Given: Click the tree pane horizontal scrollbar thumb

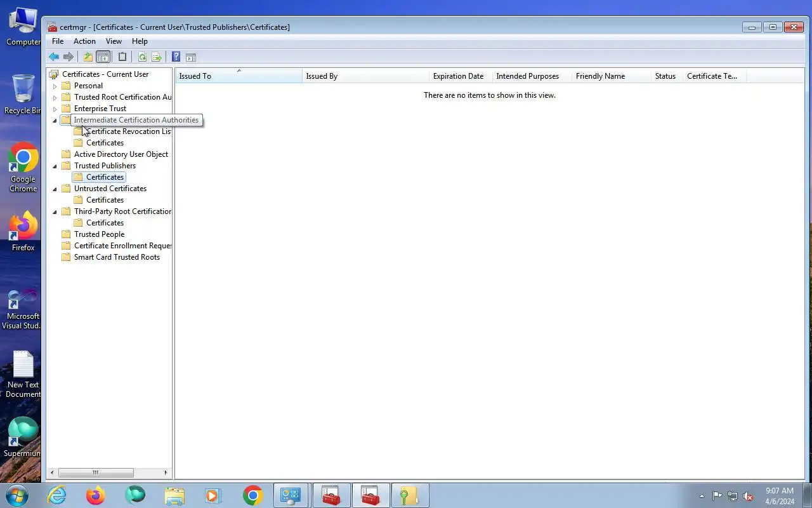Looking at the screenshot, I should pos(96,472).
